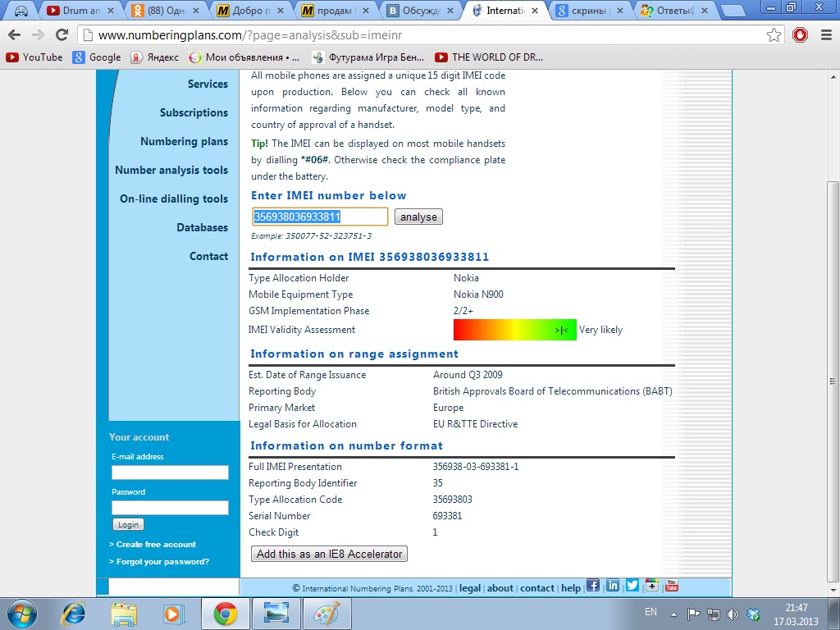Open the media player taskbar icon
The width and height of the screenshot is (840, 630).
174,614
